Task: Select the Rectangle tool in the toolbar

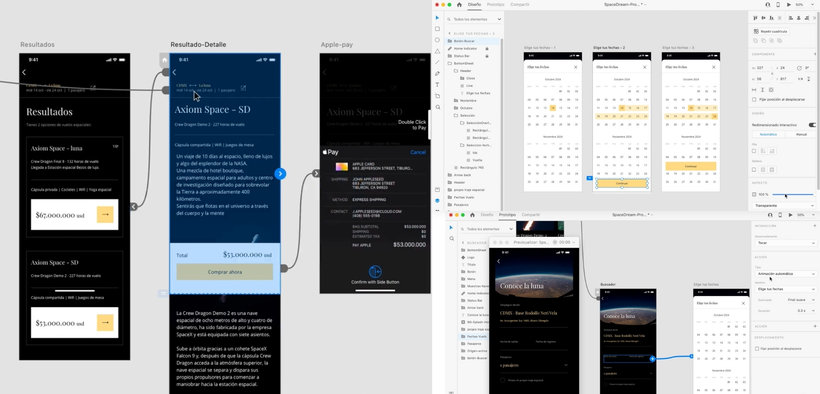Action: 437,29
